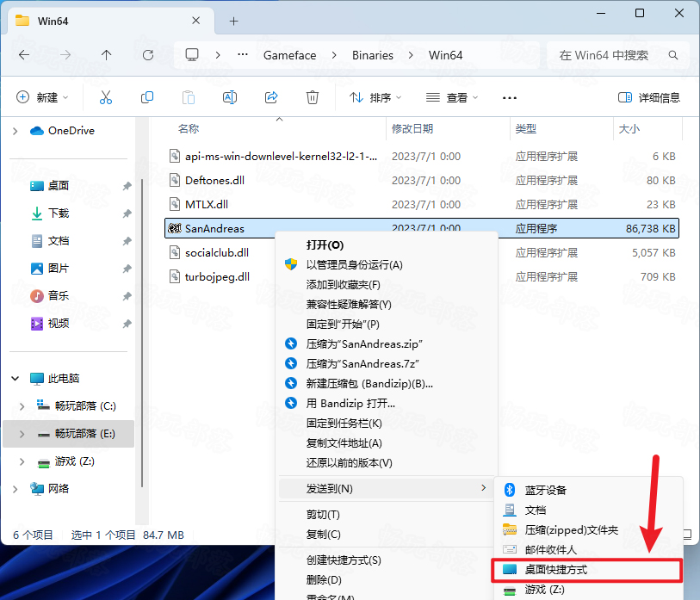
Task: Unpin 桌面 using its pin icon
Action: [127, 186]
